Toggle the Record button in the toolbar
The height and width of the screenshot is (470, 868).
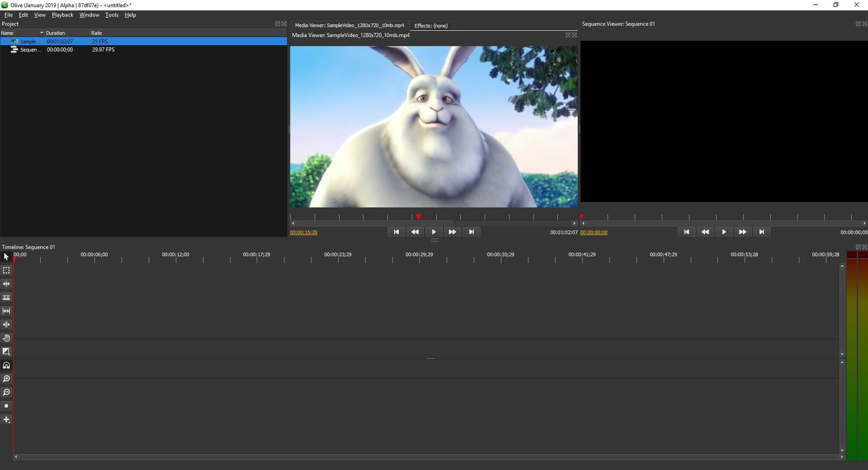[6, 406]
